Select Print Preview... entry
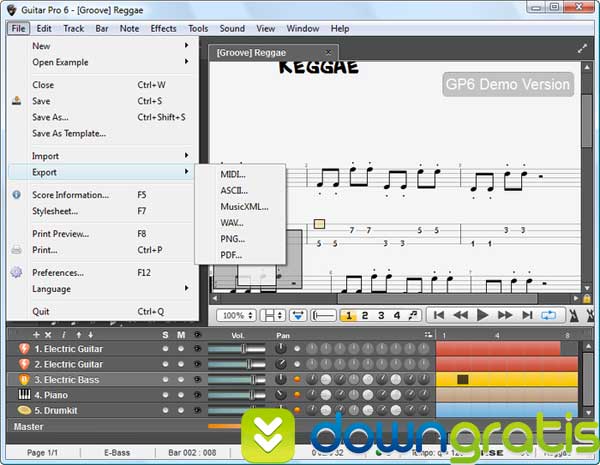Screen dimensions: 600x465 [61, 233]
